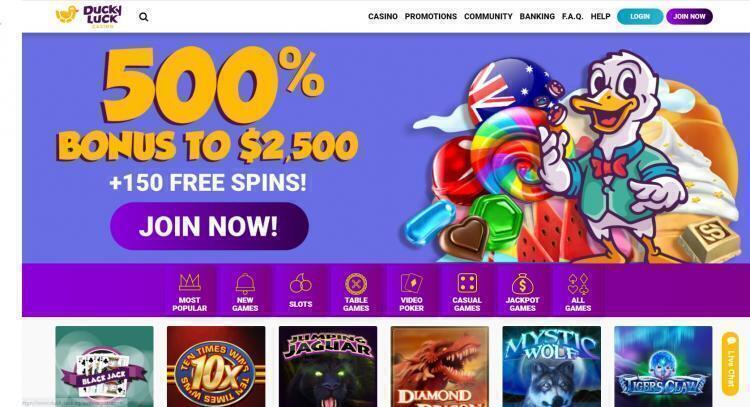Launch the Mystic Wolf game thumbnail

551,366
